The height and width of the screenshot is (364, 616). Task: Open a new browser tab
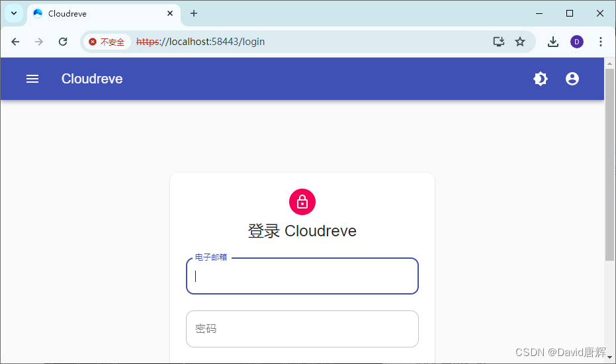[194, 13]
